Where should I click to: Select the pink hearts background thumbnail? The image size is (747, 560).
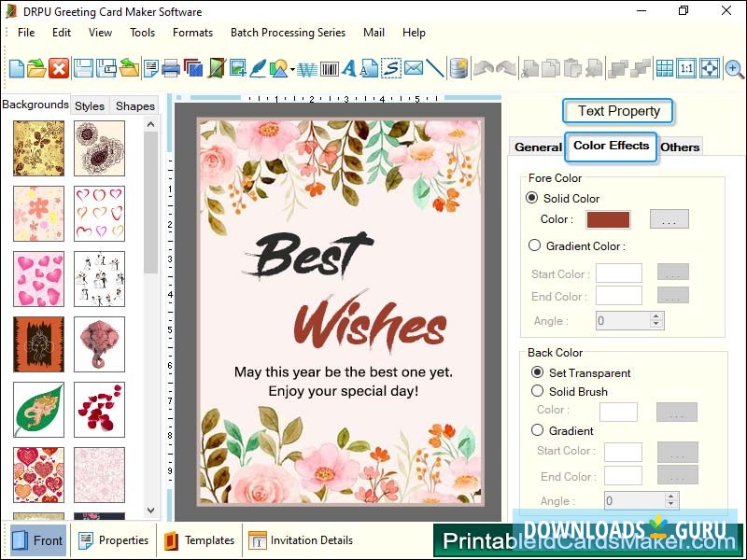[x=37, y=279]
